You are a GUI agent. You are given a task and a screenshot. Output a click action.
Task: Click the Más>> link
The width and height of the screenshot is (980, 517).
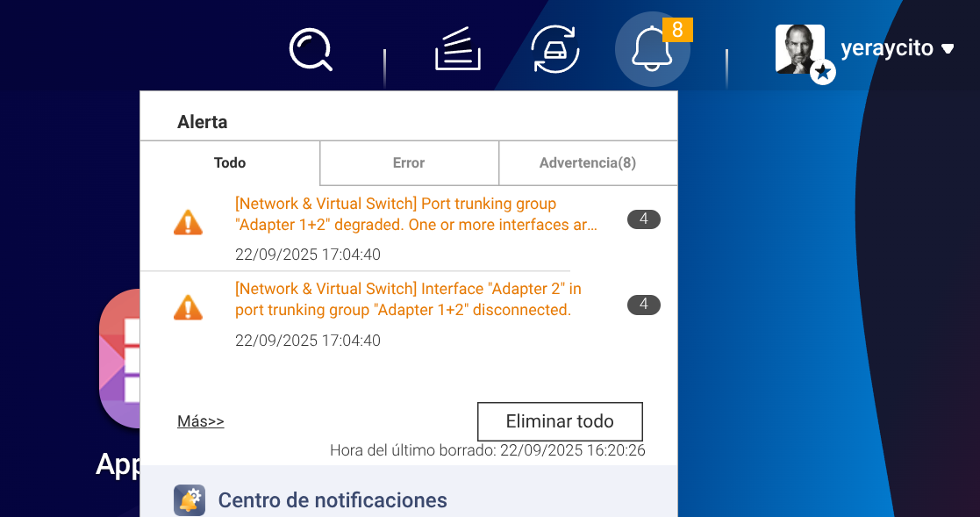tap(200, 421)
